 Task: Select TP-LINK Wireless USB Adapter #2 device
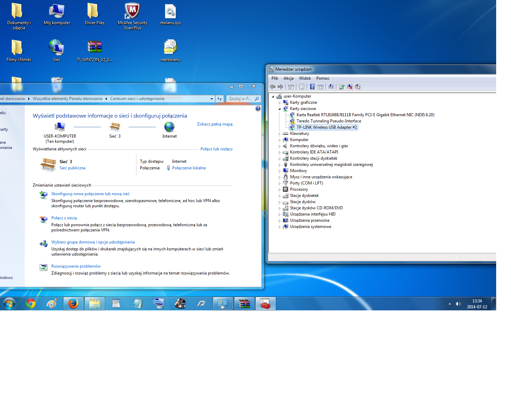[327, 127]
